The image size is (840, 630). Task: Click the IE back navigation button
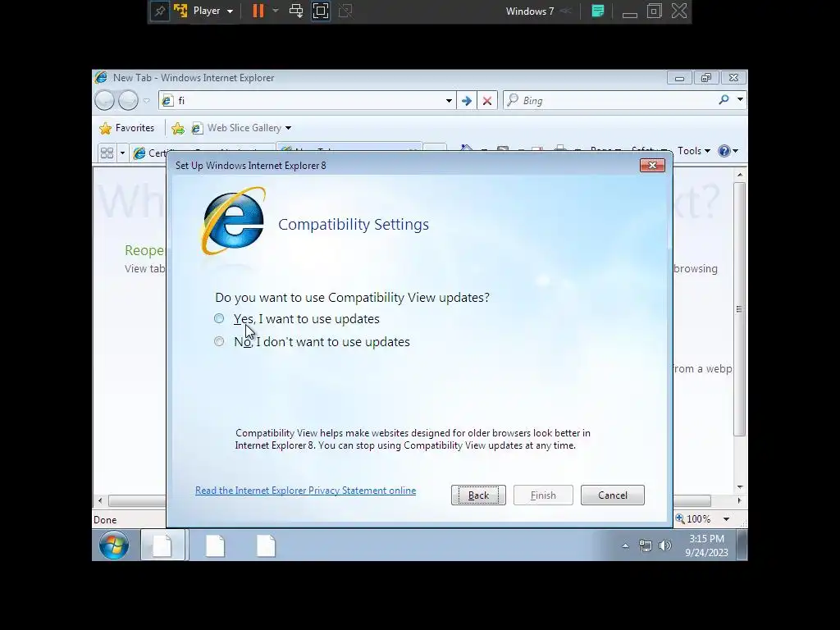pos(104,100)
